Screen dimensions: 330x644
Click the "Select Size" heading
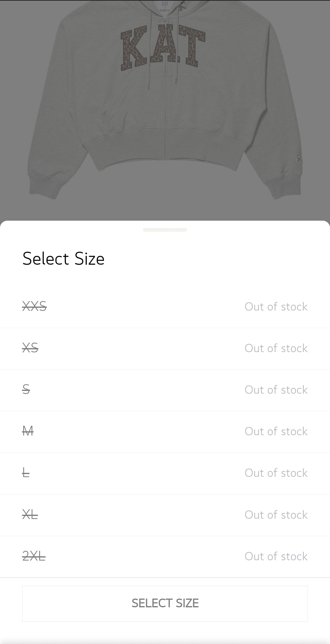64,259
